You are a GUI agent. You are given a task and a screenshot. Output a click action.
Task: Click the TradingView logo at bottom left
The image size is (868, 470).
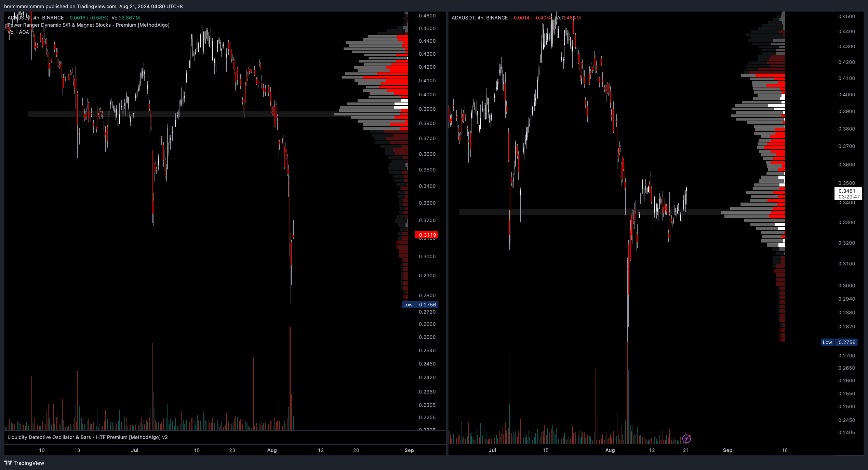24,463
